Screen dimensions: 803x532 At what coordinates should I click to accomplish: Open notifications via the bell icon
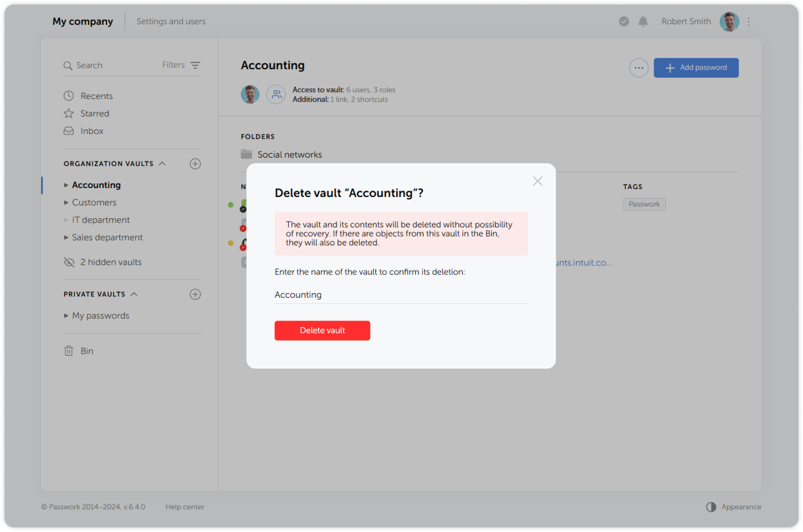(x=643, y=22)
